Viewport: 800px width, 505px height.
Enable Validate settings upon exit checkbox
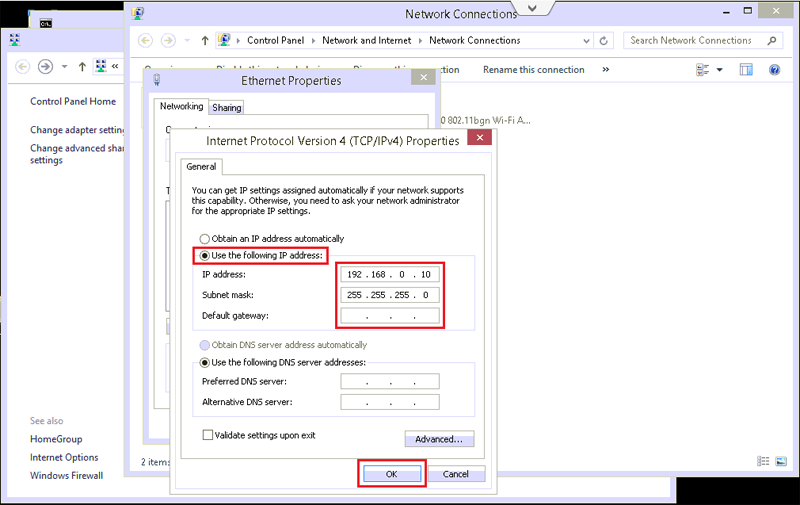point(208,436)
